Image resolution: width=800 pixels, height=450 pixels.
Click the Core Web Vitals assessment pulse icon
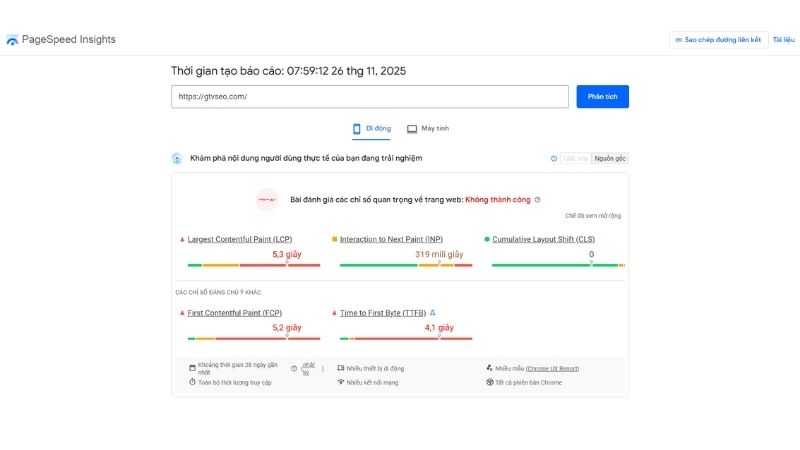267,199
